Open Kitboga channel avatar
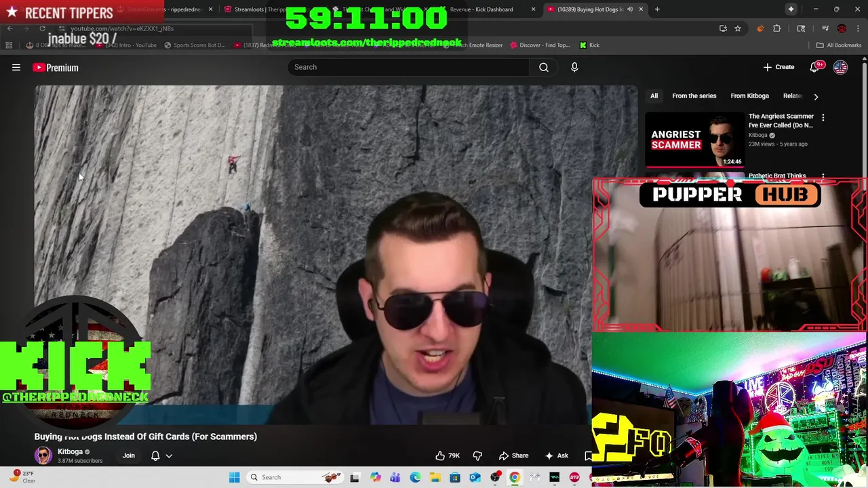The height and width of the screenshot is (488, 868). pyautogui.click(x=43, y=455)
